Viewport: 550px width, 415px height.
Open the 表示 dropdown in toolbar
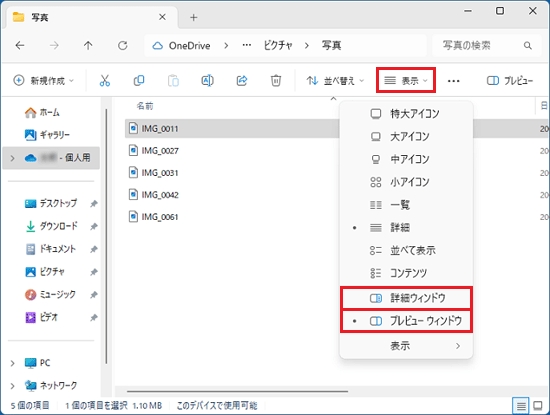tap(406, 80)
